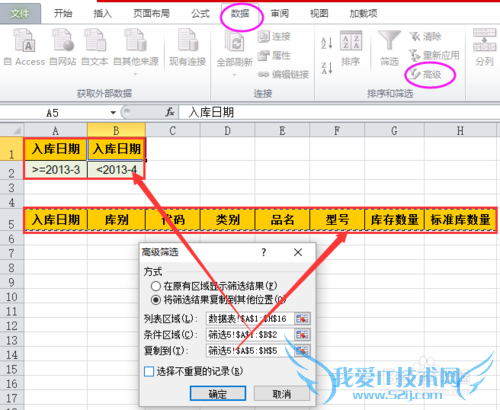Import data using the 自 Access icon
This screenshot has width=500, height=410.
pyautogui.click(x=24, y=47)
